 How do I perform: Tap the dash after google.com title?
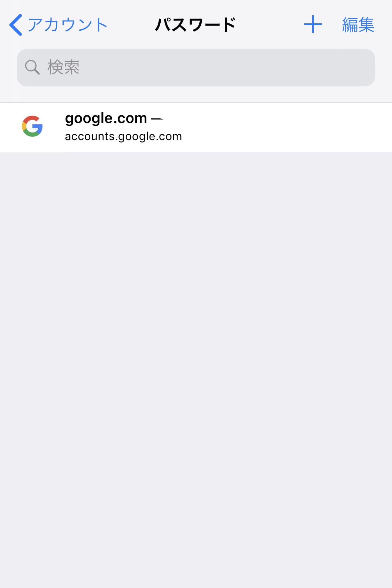(157, 119)
